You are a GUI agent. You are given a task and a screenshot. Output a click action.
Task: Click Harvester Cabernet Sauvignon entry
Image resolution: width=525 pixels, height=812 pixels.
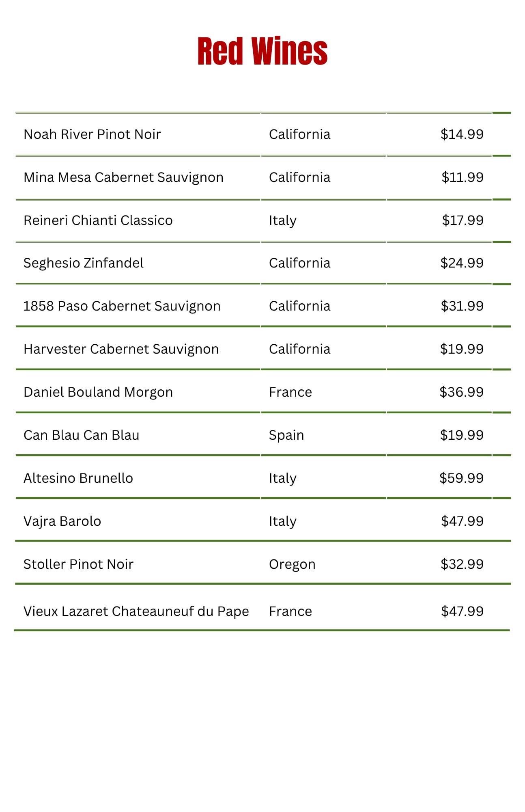pos(121,349)
